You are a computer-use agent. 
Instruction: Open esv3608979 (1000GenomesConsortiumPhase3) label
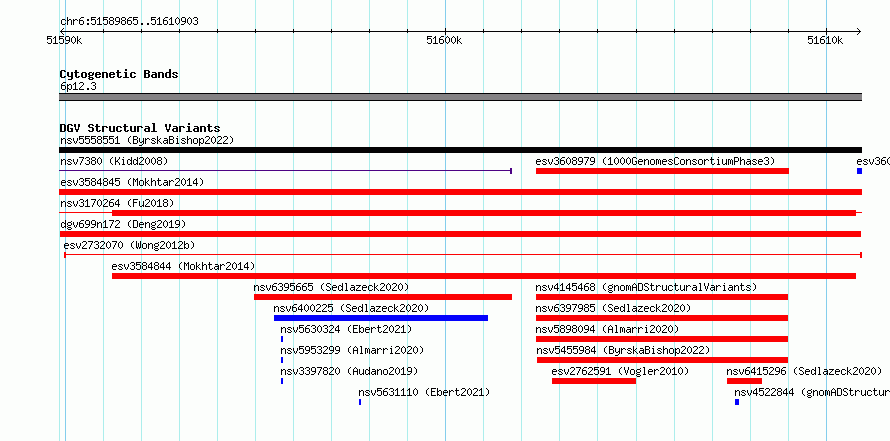655,161
